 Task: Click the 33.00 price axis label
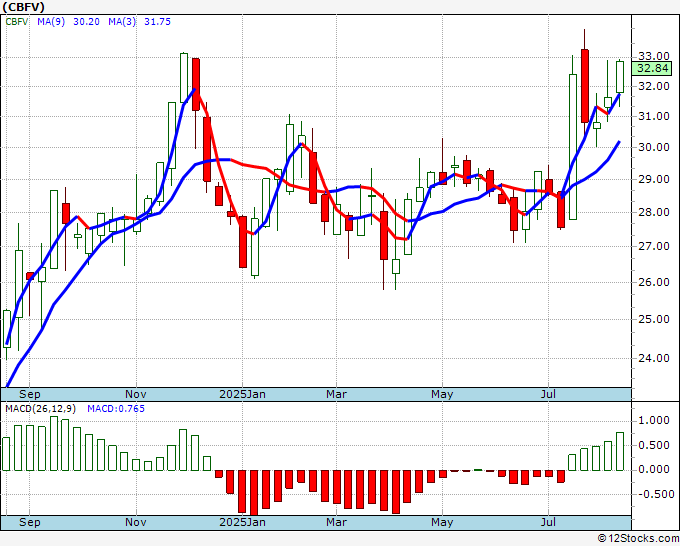(654, 56)
